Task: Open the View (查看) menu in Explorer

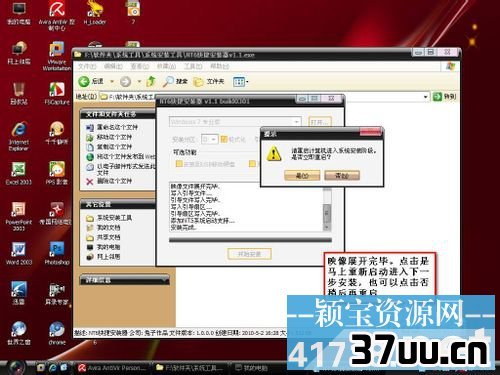Action: 140,66
